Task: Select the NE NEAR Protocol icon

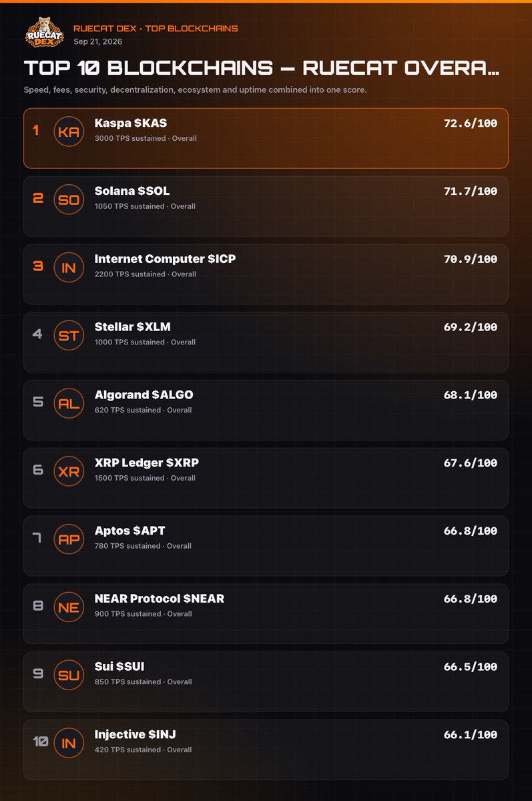Action: pyautogui.click(x=69, y=607)
